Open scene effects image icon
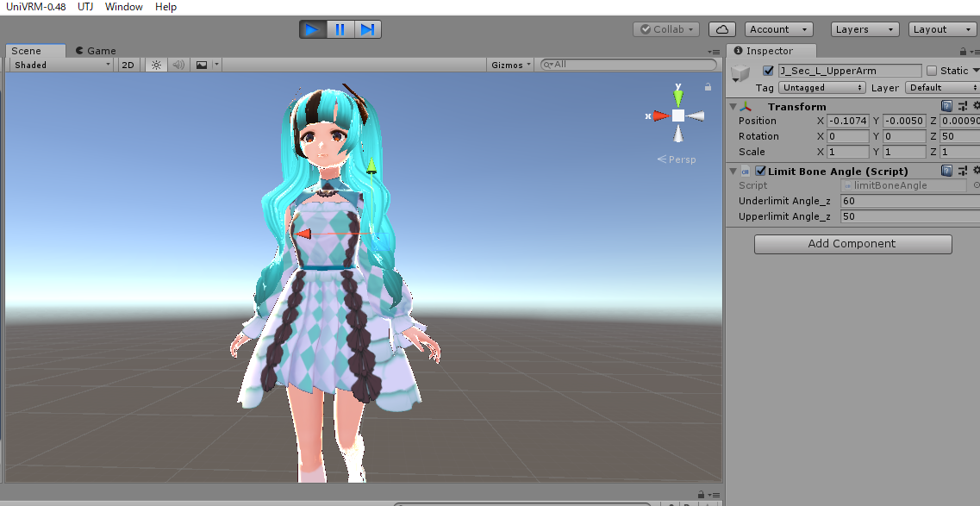The height and width of the screenshot is (506, 980). (201, 65)
